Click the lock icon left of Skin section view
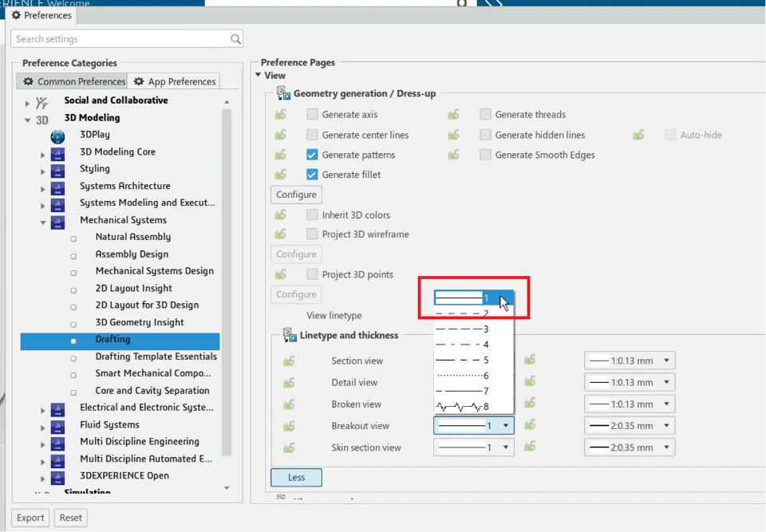The image size is (766, 532). click(x=289, y=447)
